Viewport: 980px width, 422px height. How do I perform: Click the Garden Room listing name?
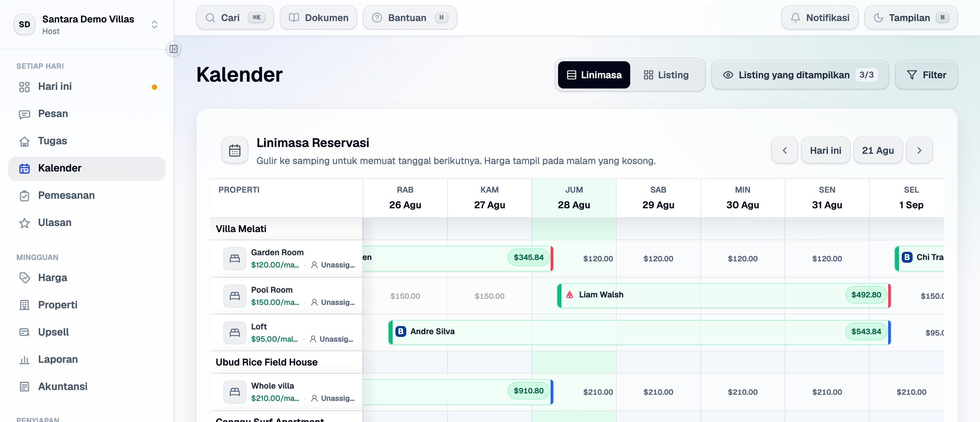coord(277,252)
